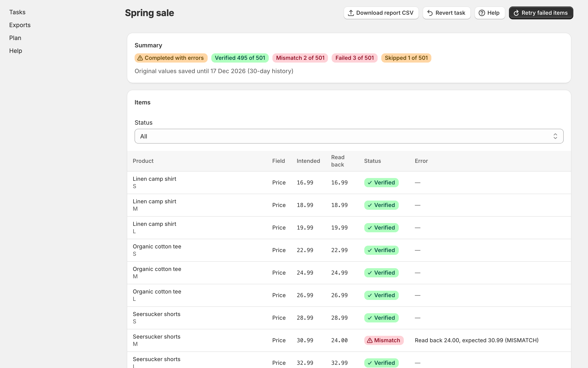The height and width of the screenshot is (368, 588).
Task: Click Retry failed items
Action: pyautogui.click(x=541, y=13)
